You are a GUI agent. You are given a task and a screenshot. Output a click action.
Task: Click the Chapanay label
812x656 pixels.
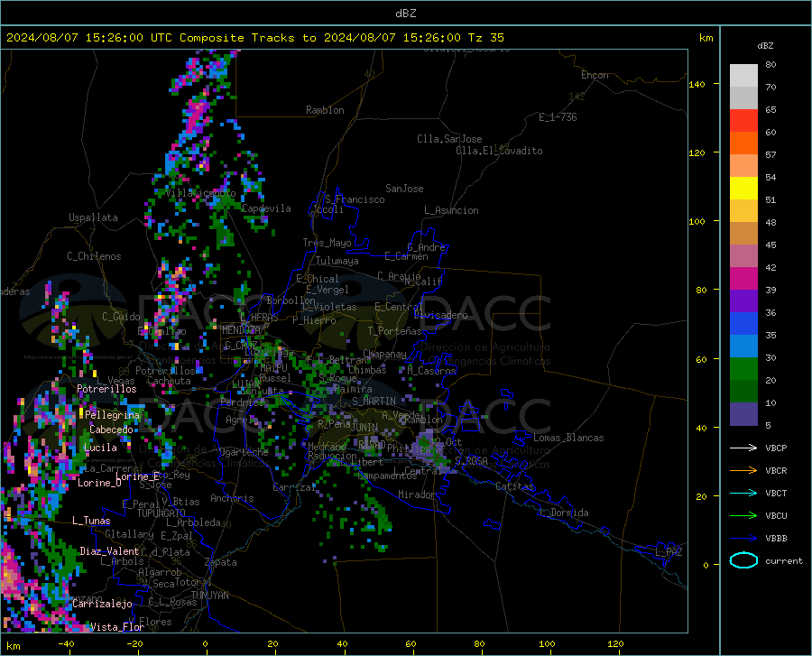[x=384, y=354]
